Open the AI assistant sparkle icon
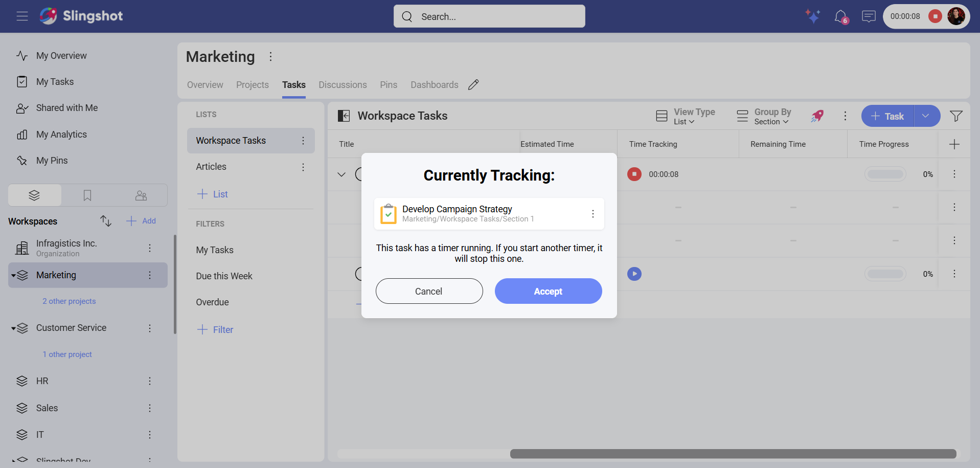The width and height of the screenshot is (980, 468). point(812,16)
